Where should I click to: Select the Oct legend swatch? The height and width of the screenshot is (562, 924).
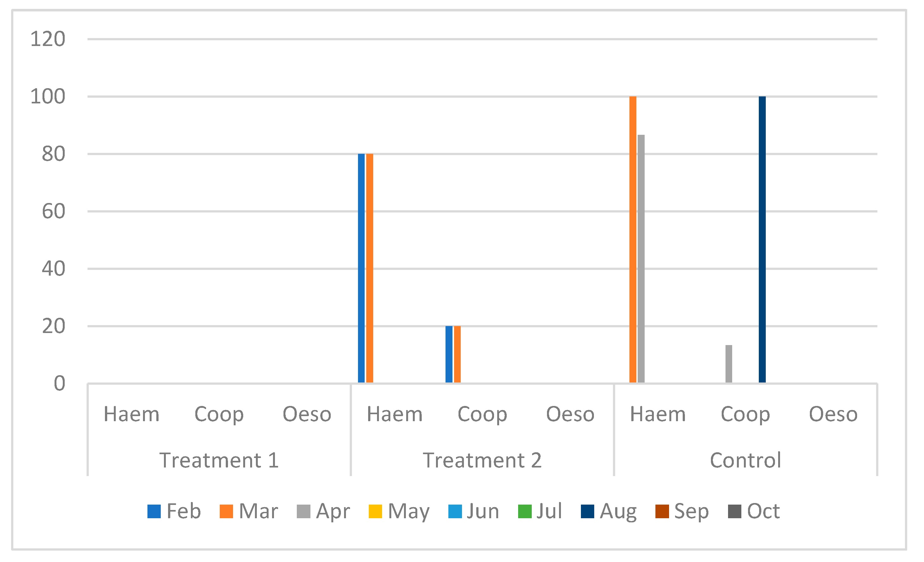click(735, 511)
